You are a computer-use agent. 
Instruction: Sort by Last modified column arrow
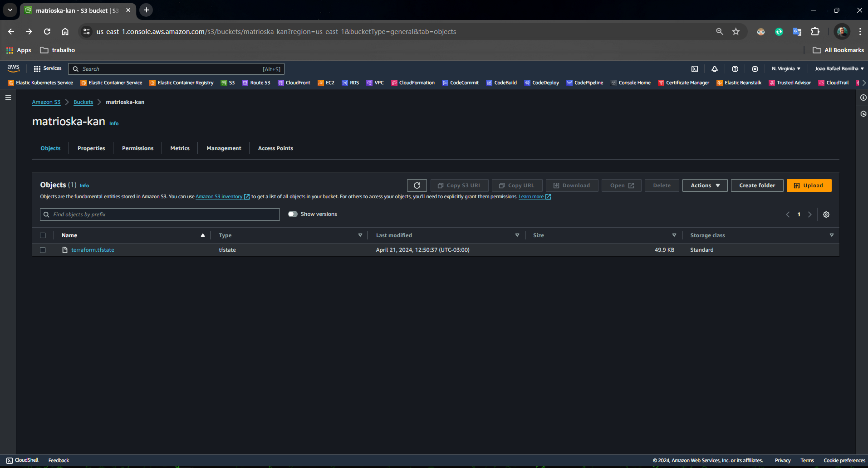click(x=517, y=235)
